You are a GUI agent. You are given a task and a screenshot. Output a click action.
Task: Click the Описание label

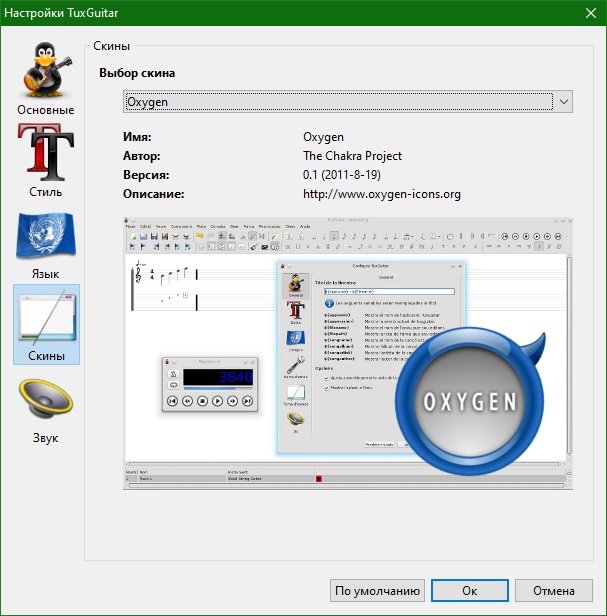(x=154, y=194)
